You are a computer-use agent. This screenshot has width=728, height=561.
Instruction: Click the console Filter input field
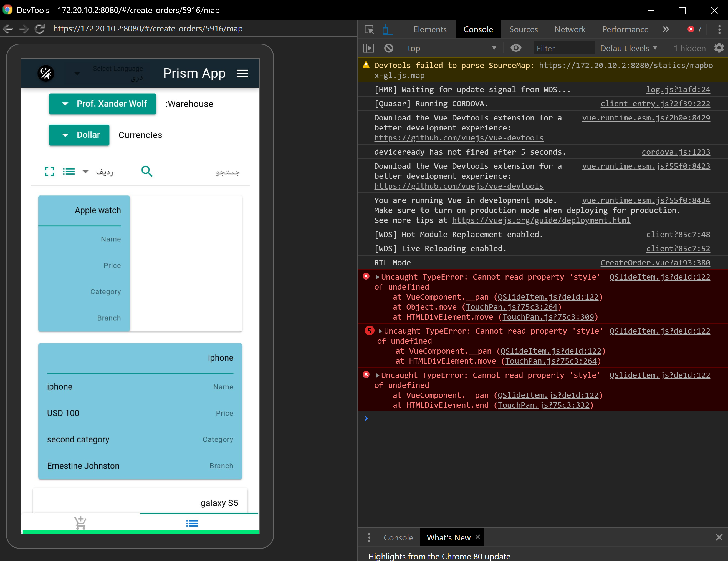[563, 48]
